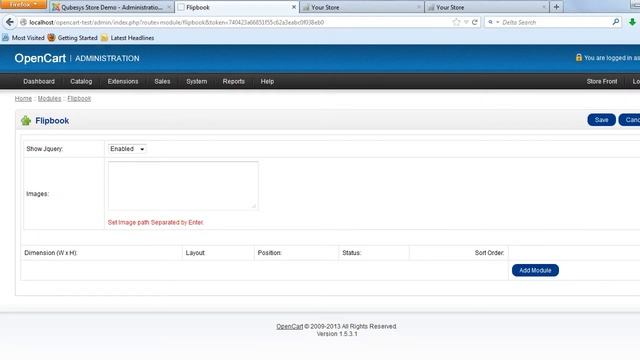Click the 'Show Jquery:' label
Viewport: 640px width, 360px height.
pos(44,149)
